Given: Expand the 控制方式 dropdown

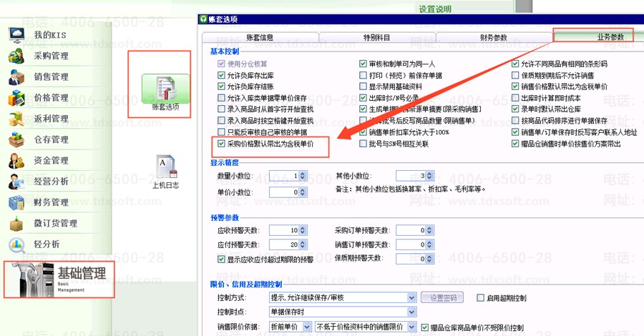Looking at the screenshot, I should 411,297.
